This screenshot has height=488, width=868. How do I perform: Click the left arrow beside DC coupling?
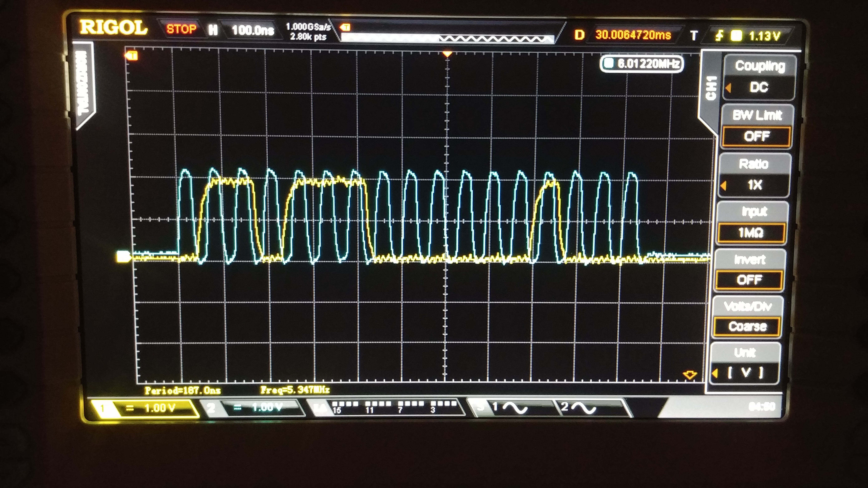pos(728,88)
